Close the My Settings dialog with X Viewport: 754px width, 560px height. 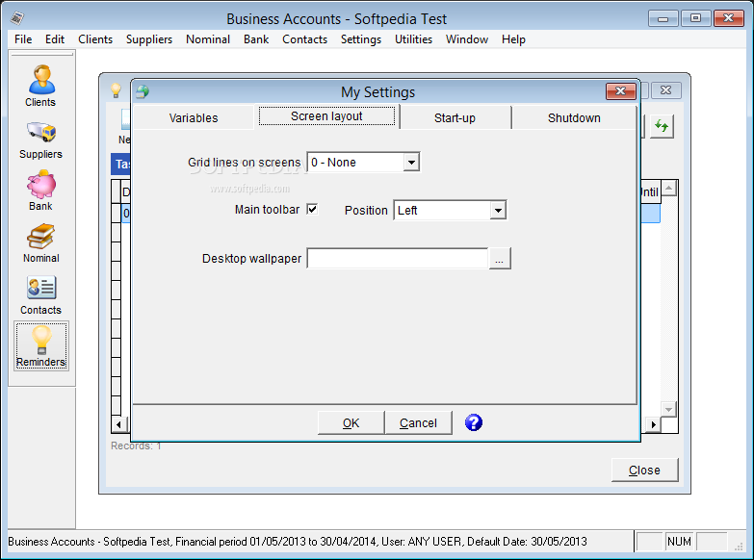[x=621, y=90]
